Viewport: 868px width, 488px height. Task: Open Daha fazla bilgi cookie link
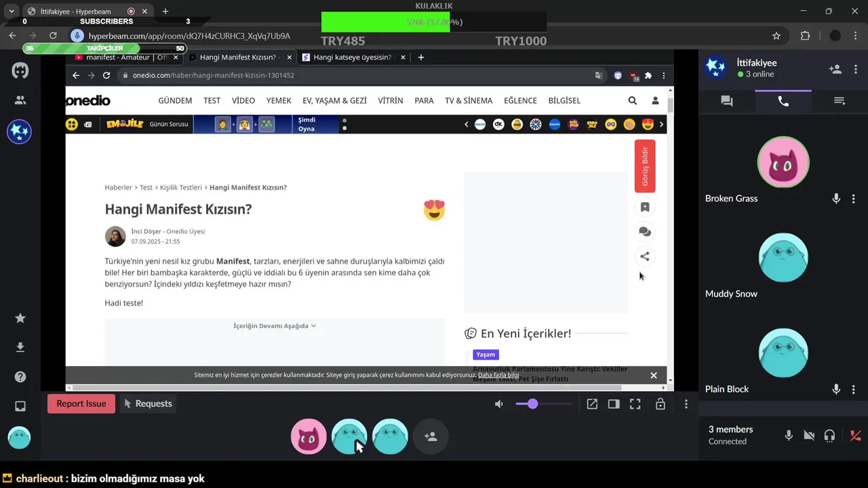click(498, 375)
